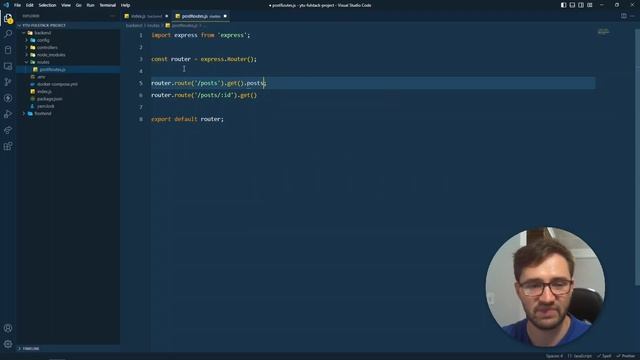Click on the 'const router' code line

[x=204, y=59]
